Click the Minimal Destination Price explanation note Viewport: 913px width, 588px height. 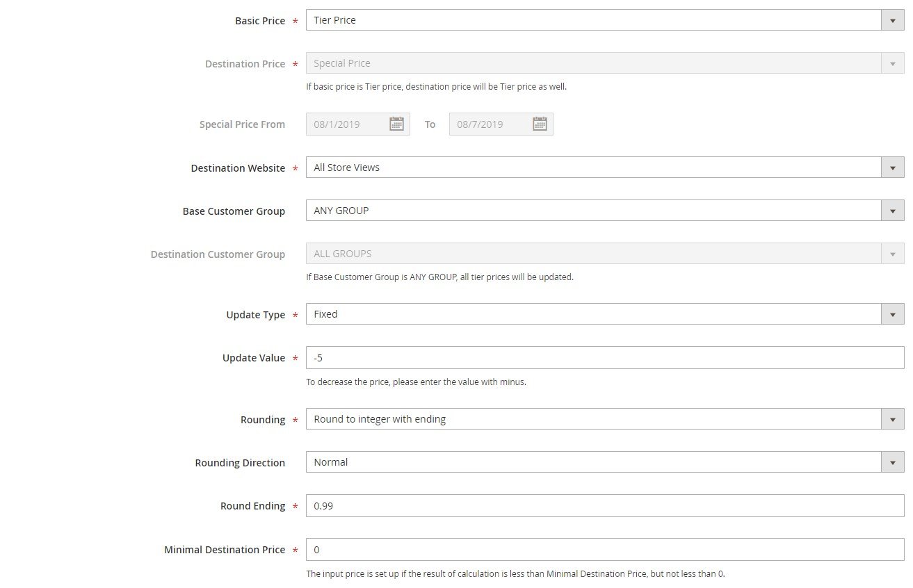[x=516, y=574]
